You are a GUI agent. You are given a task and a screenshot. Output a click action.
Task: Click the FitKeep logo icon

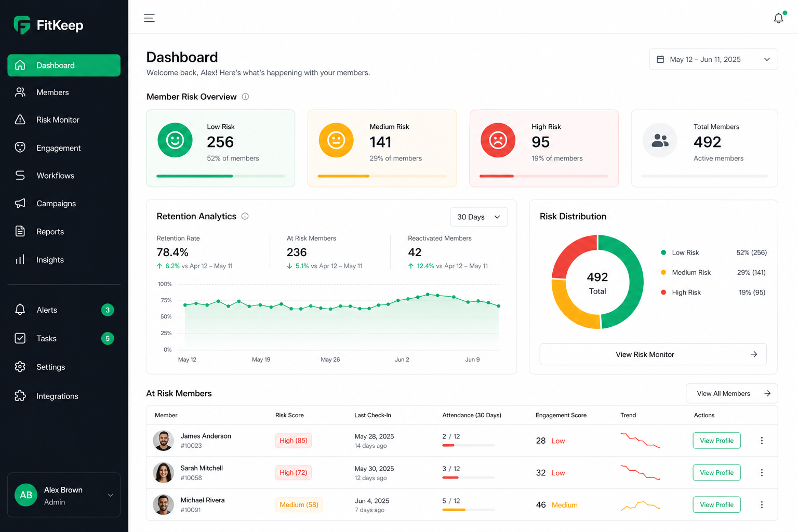[22, 25]
